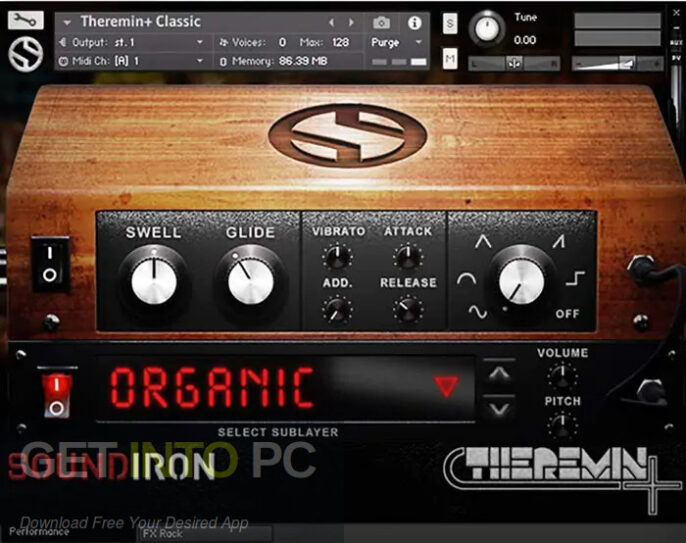Click the Soundiron S logo in header
Image resolution: width=686 pixels, height=543 pixels.
click(x=25, y=54)
